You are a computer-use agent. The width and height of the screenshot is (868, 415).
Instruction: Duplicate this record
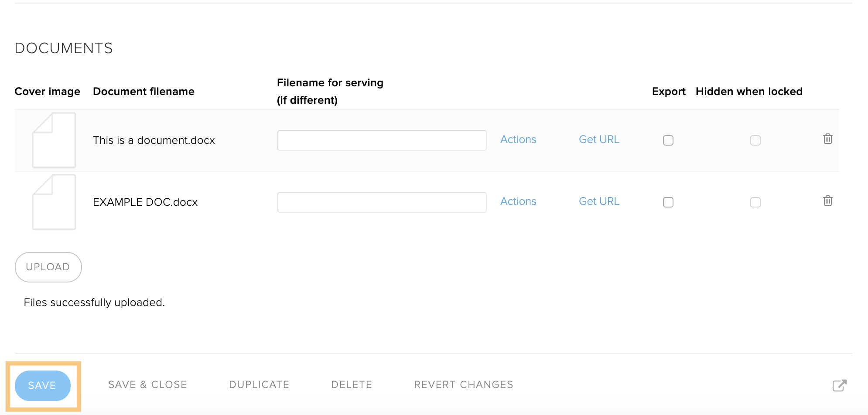tap(259, 384)
